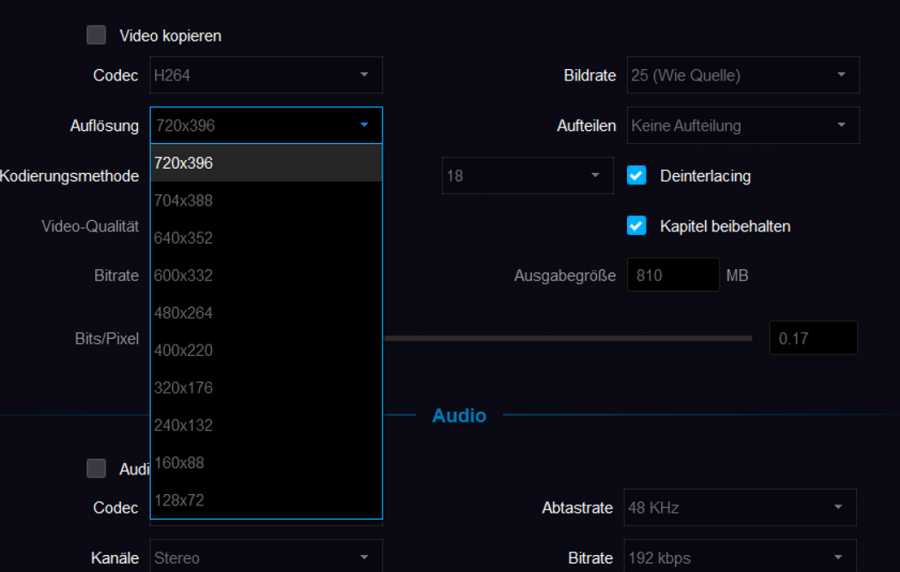This screenshot has height=572, width=900.
Task: Click the Ausgabegröße input field
Action: point(672,275)
